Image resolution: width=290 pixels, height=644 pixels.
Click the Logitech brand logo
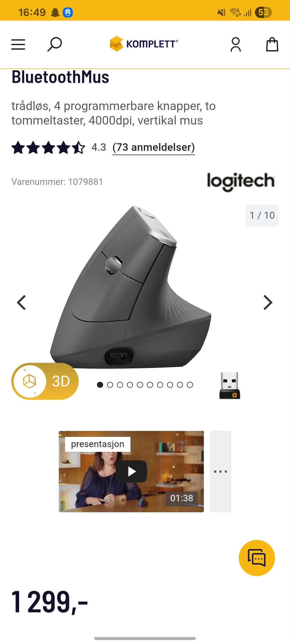241,181
